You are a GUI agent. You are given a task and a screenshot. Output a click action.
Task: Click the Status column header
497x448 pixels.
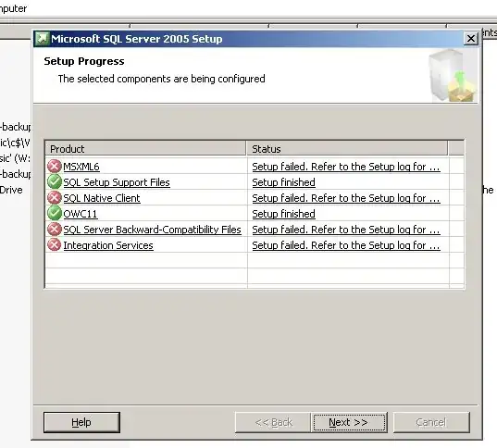(347, 148)
